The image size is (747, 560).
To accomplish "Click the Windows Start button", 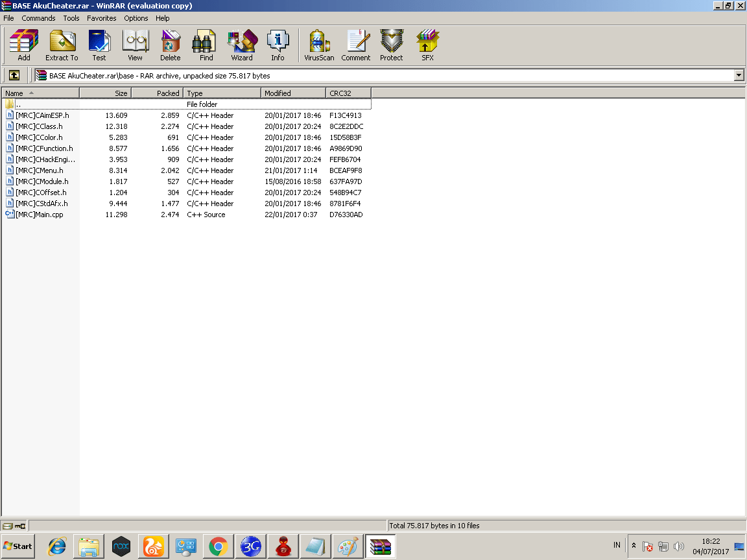I will pos(18,546).
